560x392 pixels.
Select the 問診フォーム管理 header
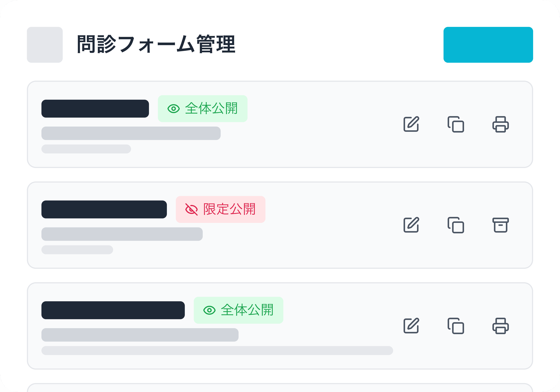pyautogui.click(x=156, y=45)
